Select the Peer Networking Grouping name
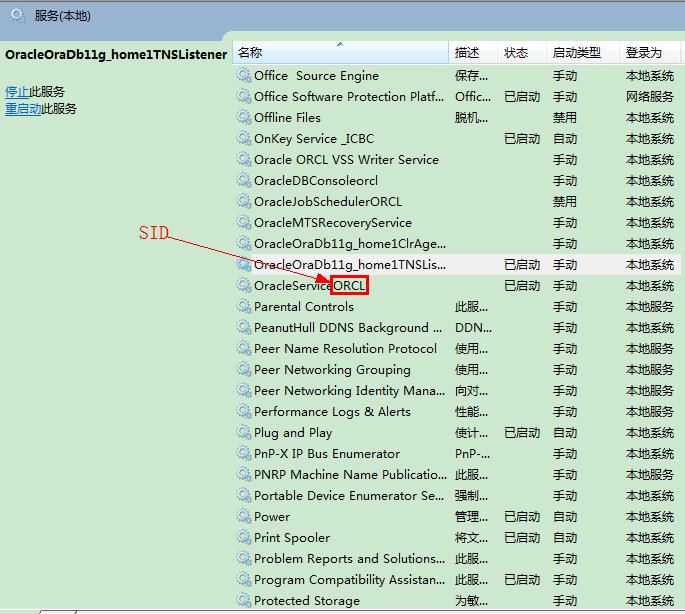The width and height of the screenshot is (685, 614). point(332,370)
